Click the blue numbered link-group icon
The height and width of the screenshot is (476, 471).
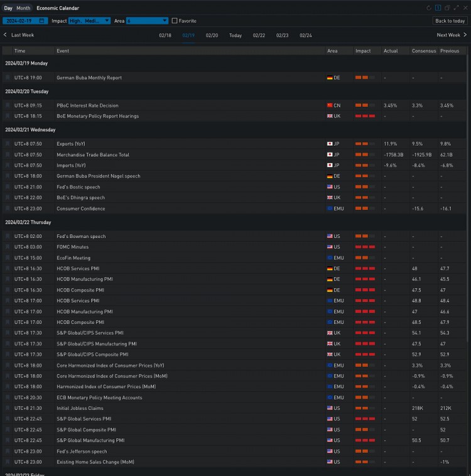tap(438, 8)
